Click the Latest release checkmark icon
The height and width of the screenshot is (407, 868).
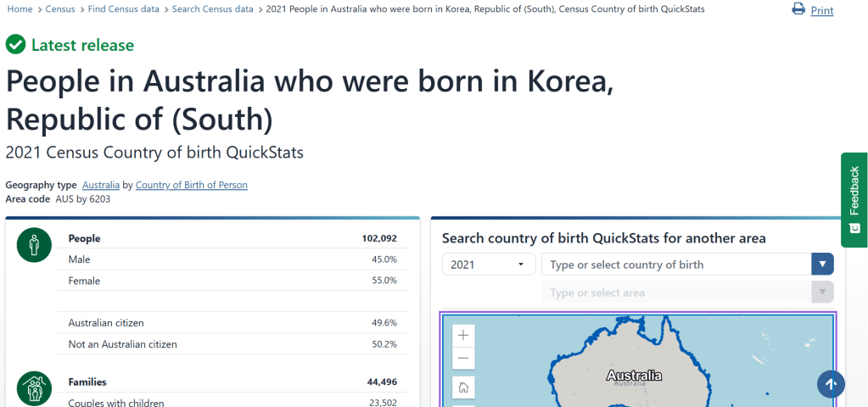(15, 45)
